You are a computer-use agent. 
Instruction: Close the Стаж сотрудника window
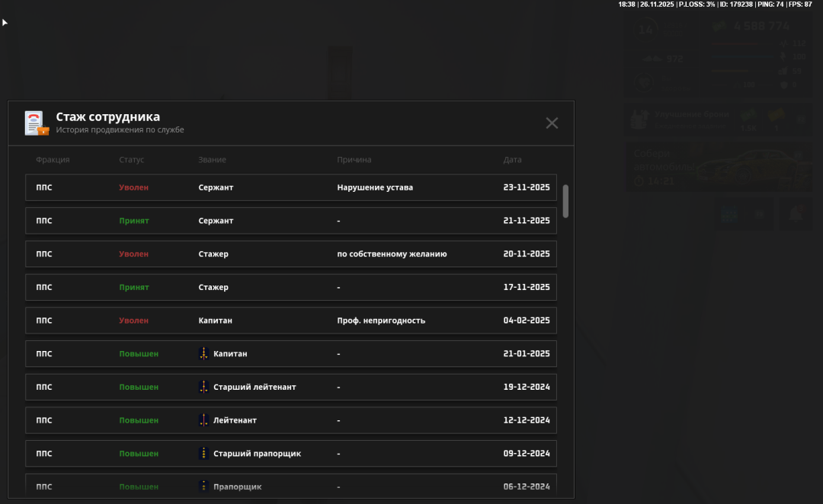(x=552, y=123)
